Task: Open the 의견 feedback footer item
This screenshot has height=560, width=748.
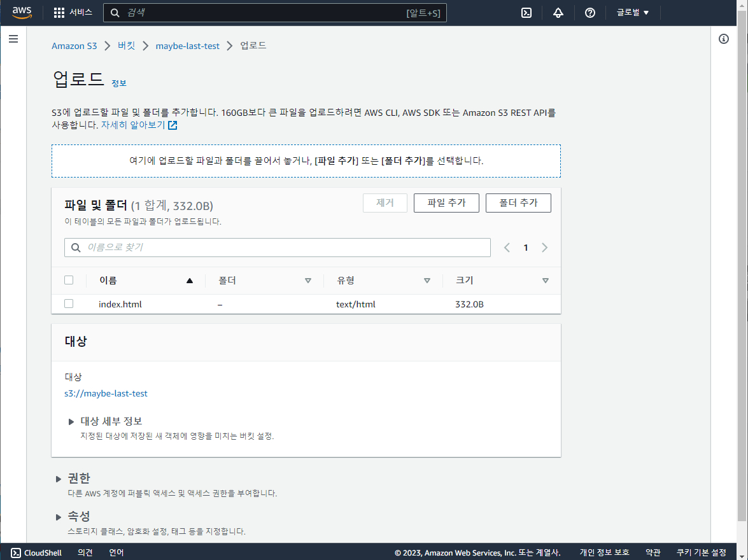Action: [85, 553]
